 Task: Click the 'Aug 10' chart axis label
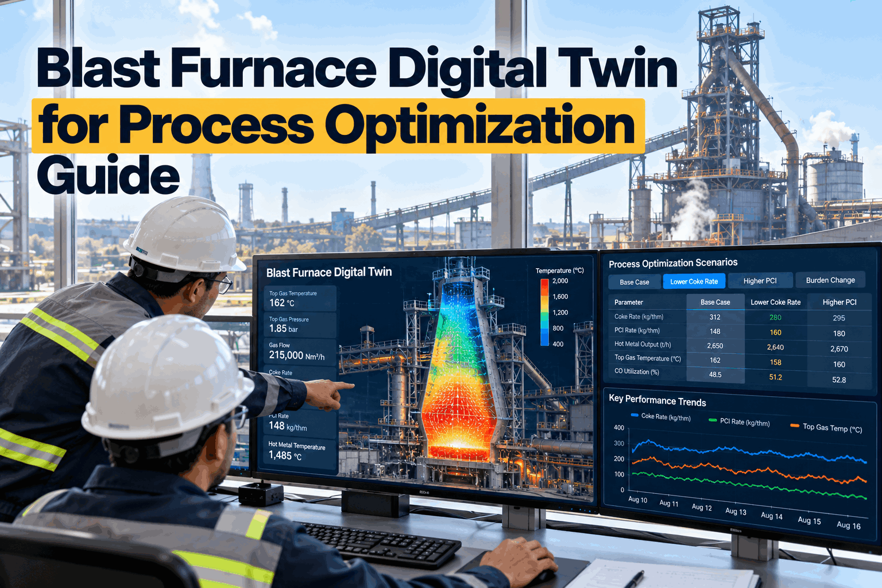pyautogui.click(x=637, y=500)
